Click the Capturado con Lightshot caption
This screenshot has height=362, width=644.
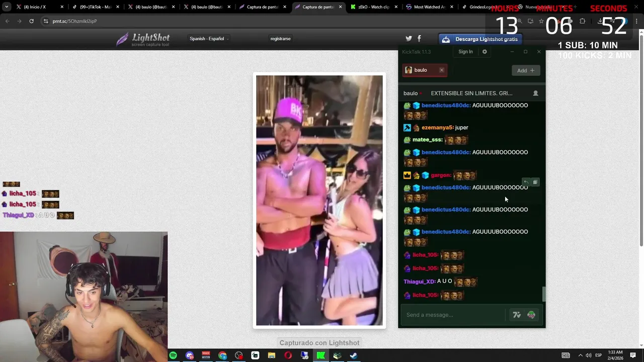click(319, 343)
